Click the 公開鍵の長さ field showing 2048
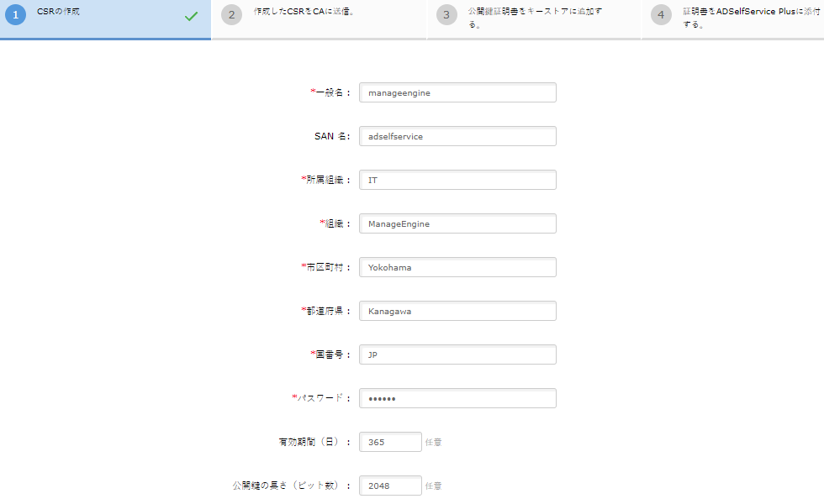The width and height of the screenshot is (824, 504). 390,486
